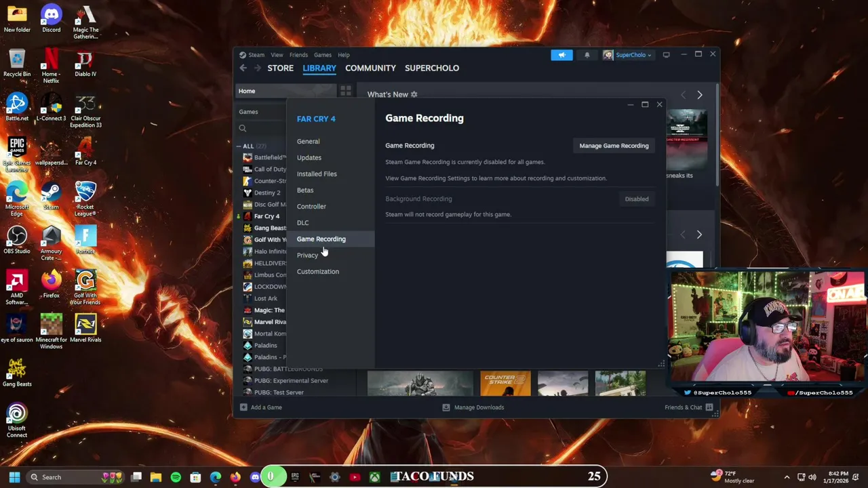Open Friends & Chat icon in Steam
The height and width of the screenshot is (488, 868).
point(709,407)
